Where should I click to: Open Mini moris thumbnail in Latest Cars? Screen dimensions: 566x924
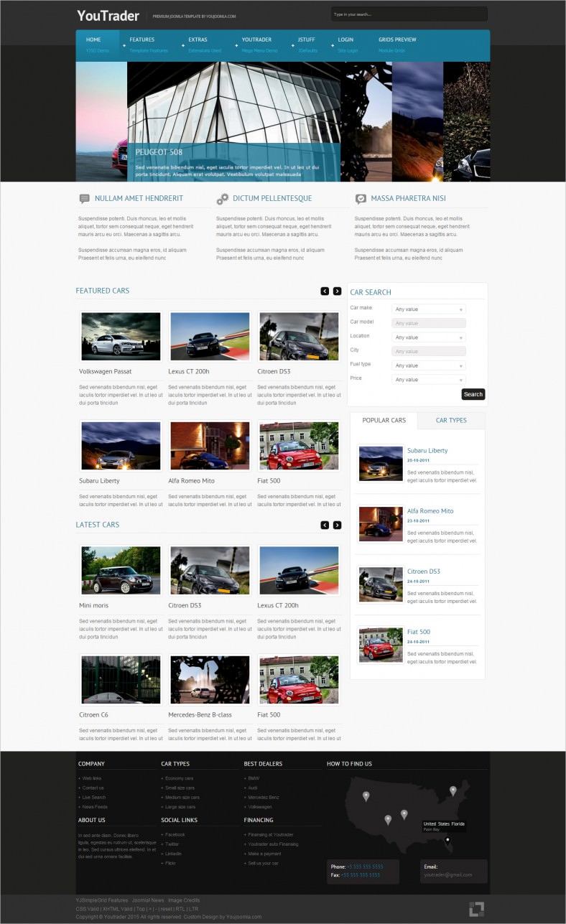(121, 570)
